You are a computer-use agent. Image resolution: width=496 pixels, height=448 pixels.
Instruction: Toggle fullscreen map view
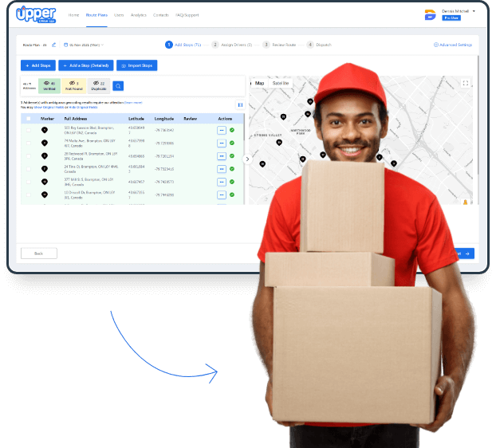click(466, 83)
